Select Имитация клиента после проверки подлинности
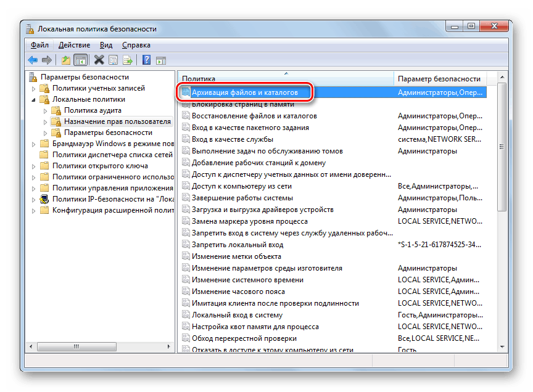Image resolution: width=533 pixels, height=392 pixels. coord(275,303)
